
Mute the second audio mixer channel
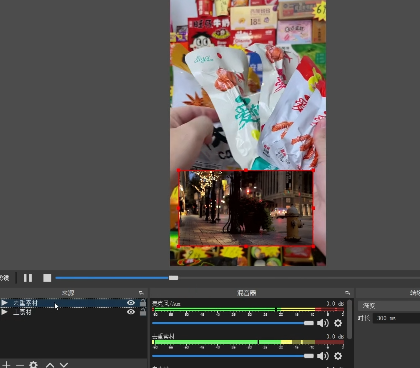click(x=323, y=356)
